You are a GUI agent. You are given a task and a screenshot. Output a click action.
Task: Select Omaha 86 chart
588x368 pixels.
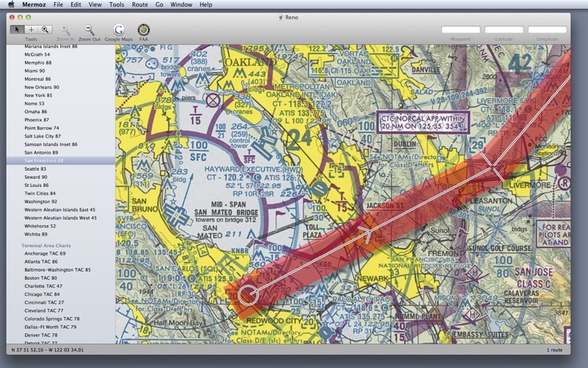pos(35,112)
